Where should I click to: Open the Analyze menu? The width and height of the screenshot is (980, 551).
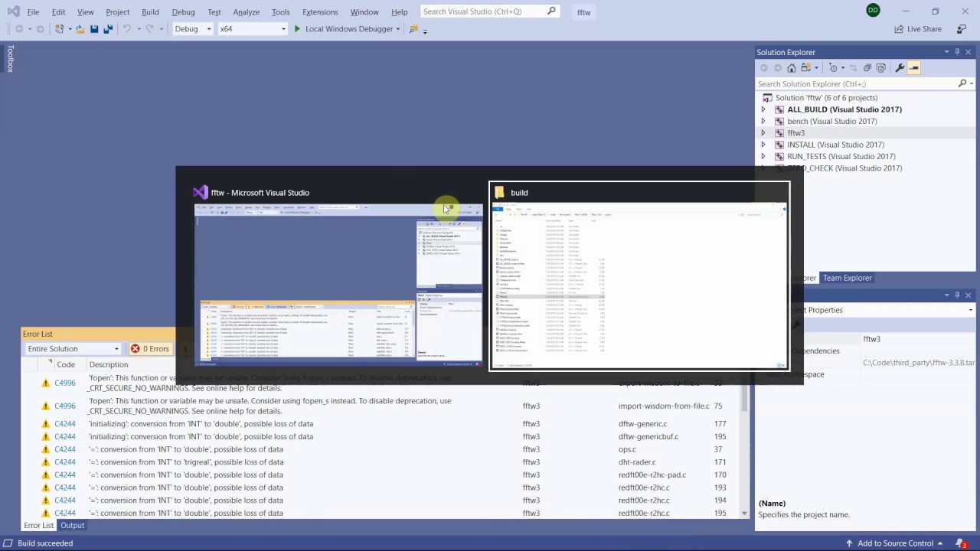247,12
